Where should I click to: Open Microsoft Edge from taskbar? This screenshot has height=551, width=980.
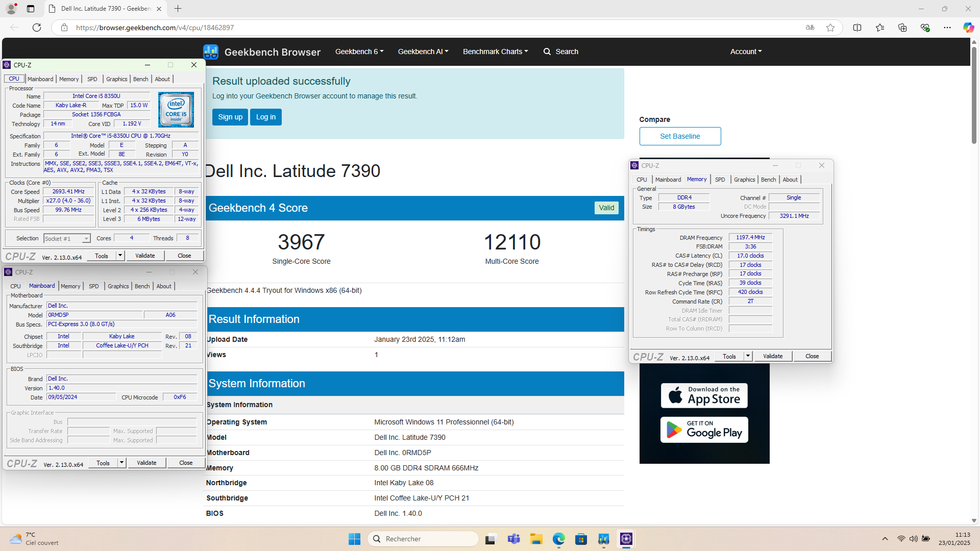pos(558,539)
